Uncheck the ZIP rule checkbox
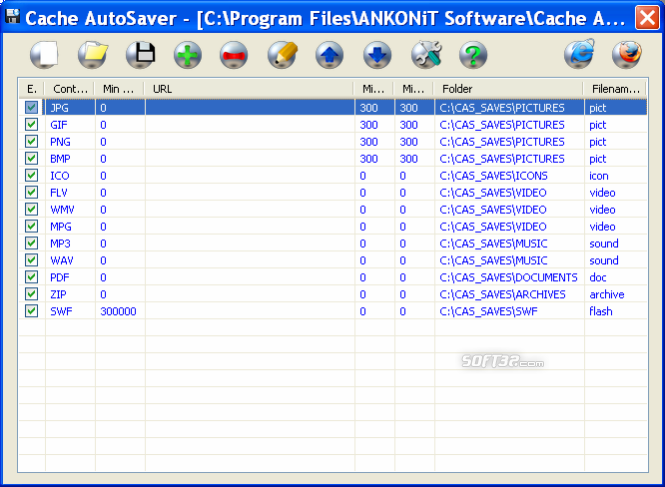The width and height of the screenshot is (665, 487). pos(31,294)
